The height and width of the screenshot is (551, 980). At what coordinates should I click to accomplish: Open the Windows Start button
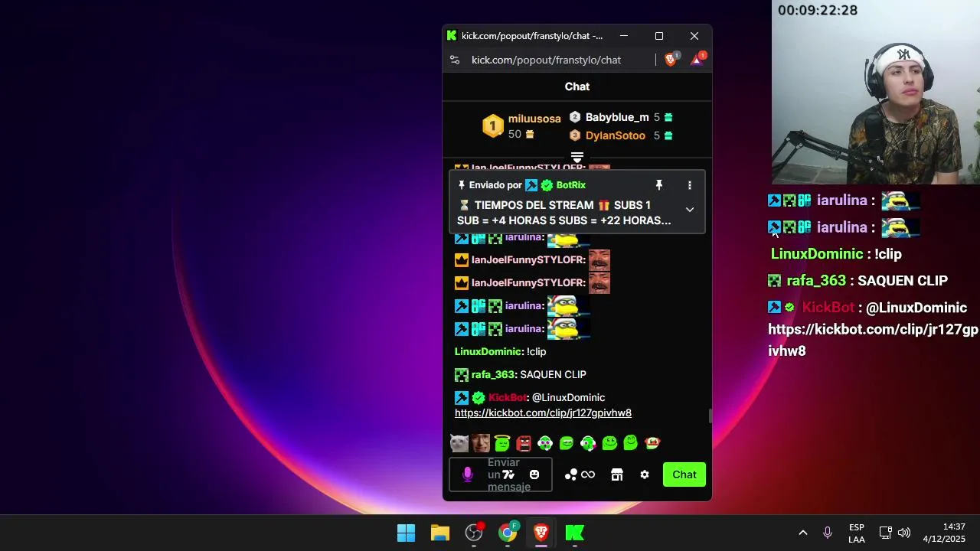coord(407,533)
